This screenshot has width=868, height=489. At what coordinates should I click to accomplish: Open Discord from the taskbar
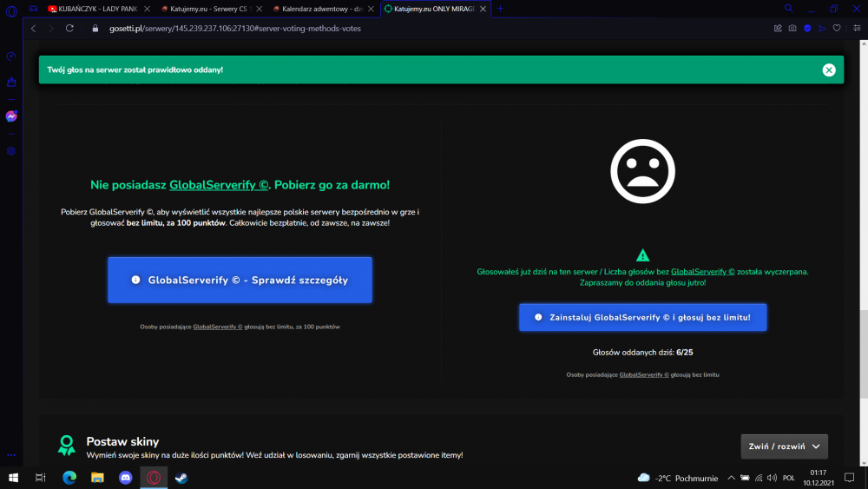(x=126, y=478)
